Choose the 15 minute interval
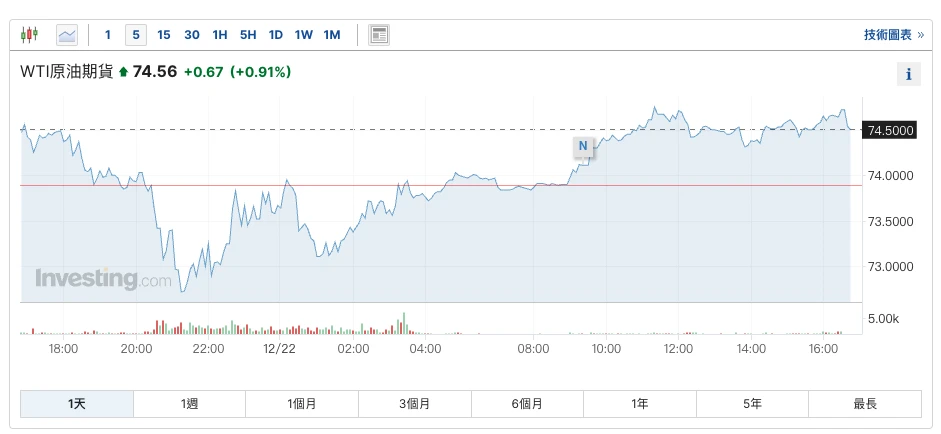The height and width of the screenshot is (434, 941). pyautogui.click(x=164, y=35)
